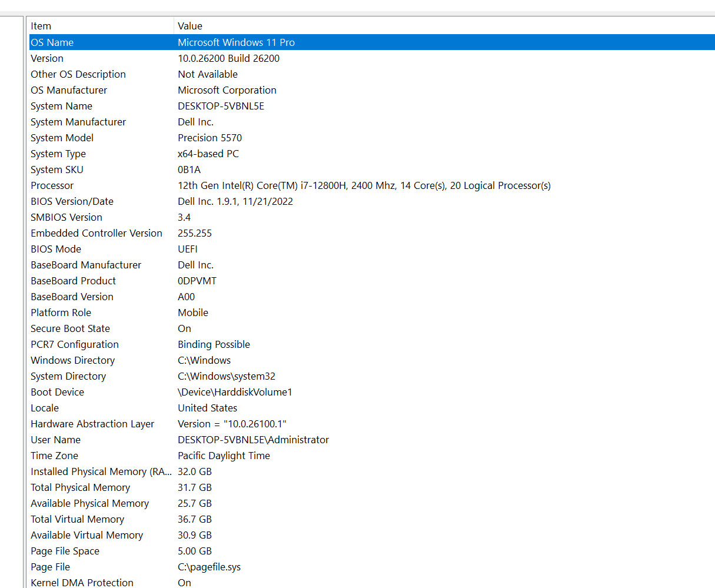
Task: Select the Boot Device row
Action: (372, 392)
